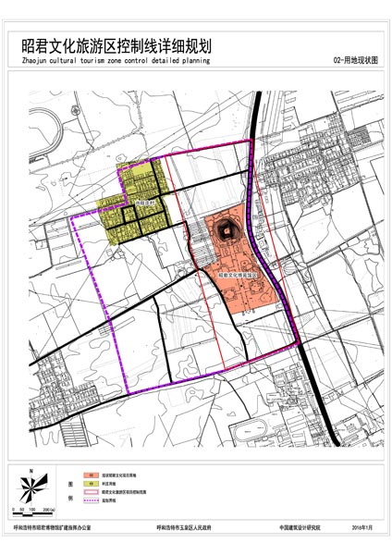Click the scale bar under the compass
This screenshot has width=392, height=555.
coord(32,512)
